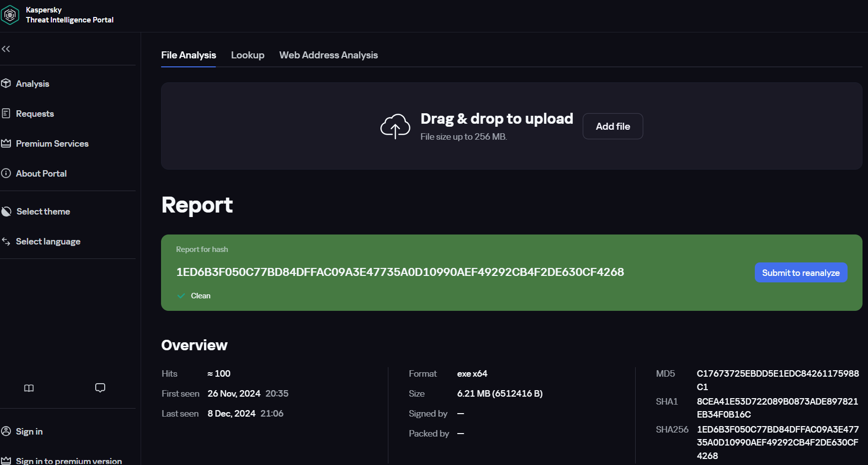
Task: Open the Analysis sidebar section
Action: (32, 84)
